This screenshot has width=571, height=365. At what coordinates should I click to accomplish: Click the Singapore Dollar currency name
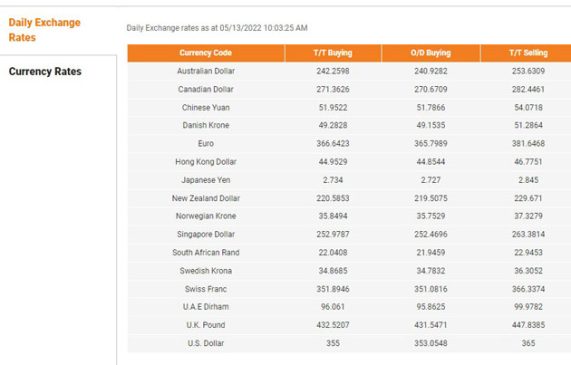click(x=206, y=234)
